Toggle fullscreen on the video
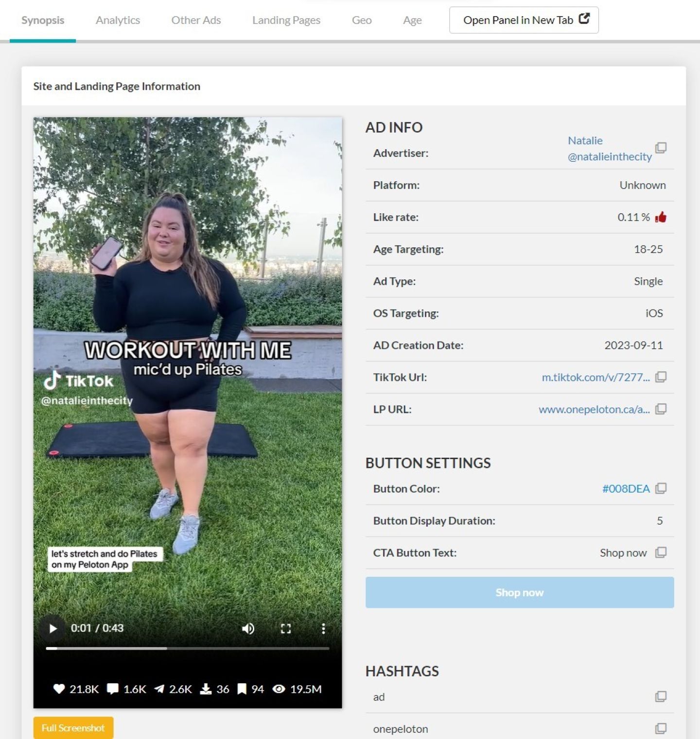This screenshot has width=700, height=739. 286,628
